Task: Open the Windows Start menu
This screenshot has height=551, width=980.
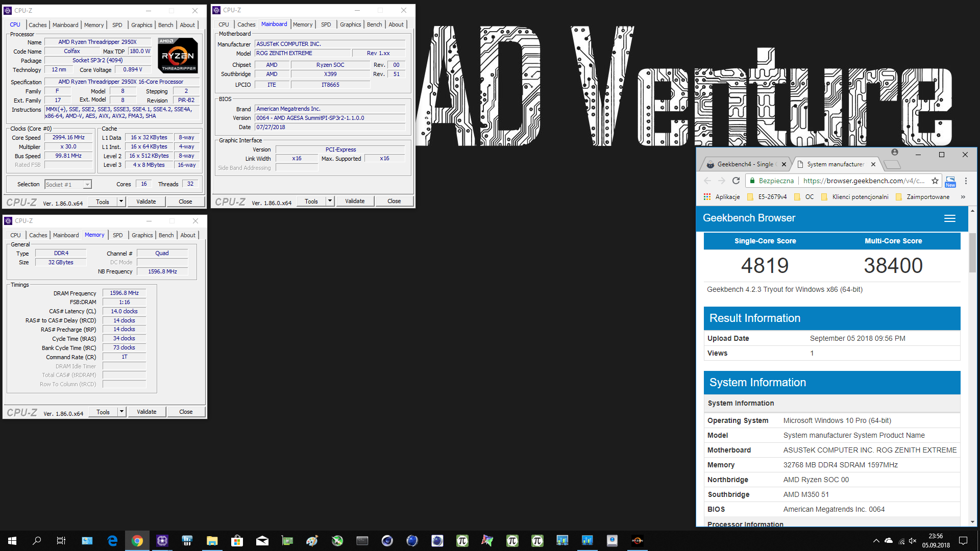Action: point(12,541)
